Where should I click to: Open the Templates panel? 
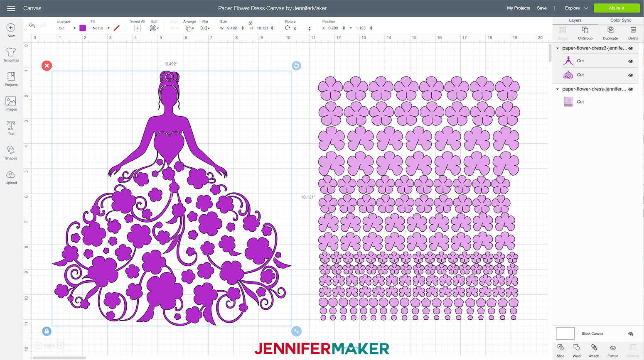point(11,52)
